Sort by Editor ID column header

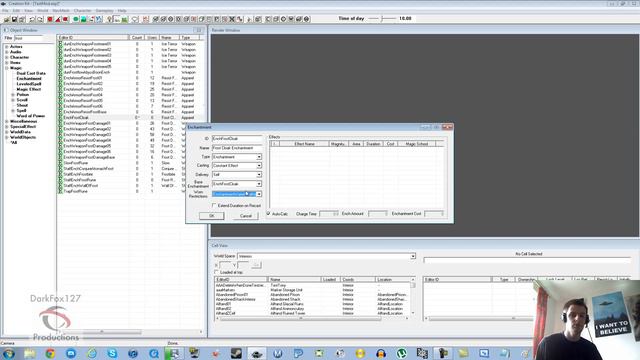coord(93,38)
